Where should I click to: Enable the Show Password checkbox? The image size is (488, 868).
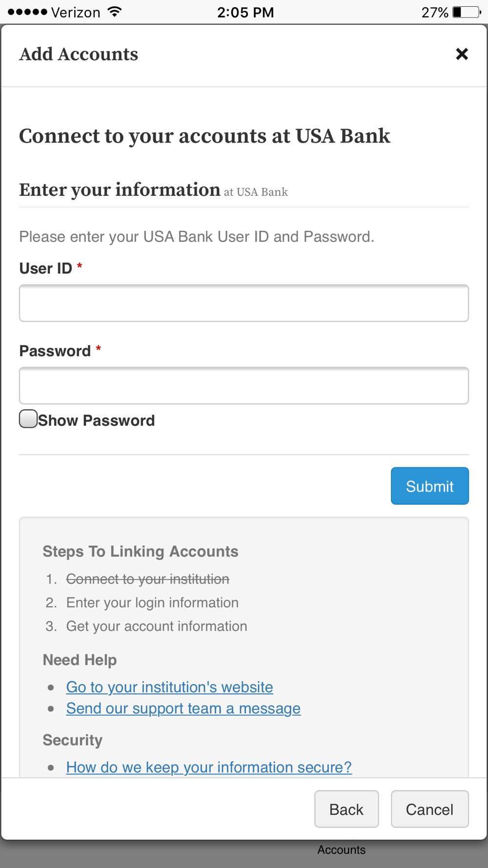28,419
